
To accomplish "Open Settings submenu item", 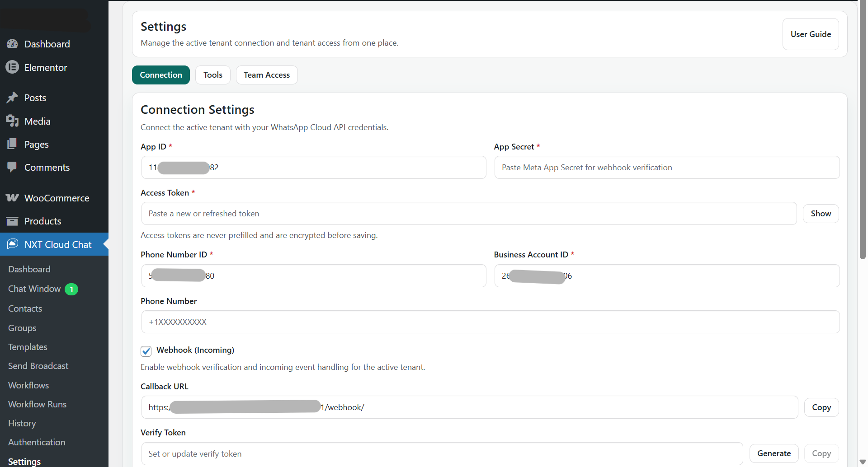I will tap(24, 461).
